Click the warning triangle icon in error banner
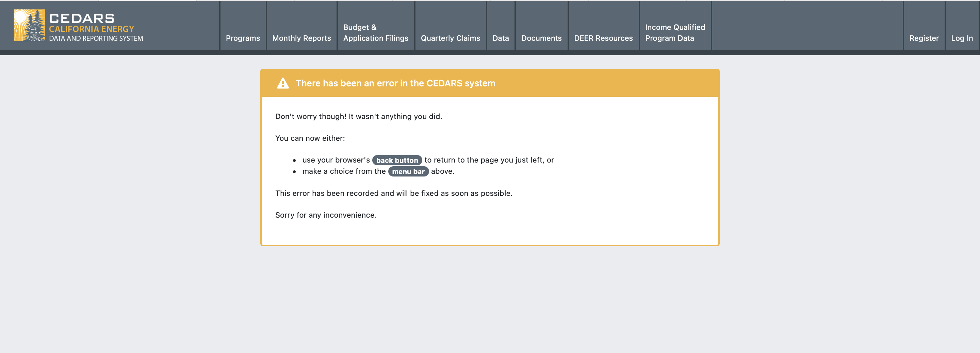Image resolution: width=980 pixels, height=353 pixels. point(283,83)
